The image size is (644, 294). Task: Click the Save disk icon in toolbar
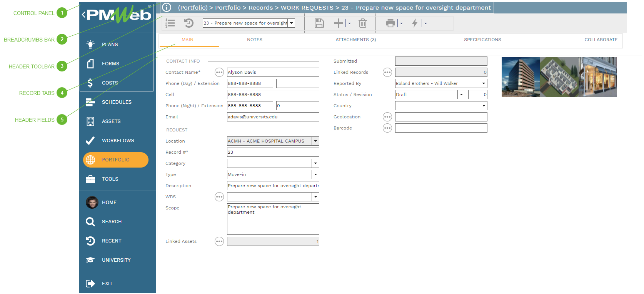pyautogui.click(x=319, y=23)
